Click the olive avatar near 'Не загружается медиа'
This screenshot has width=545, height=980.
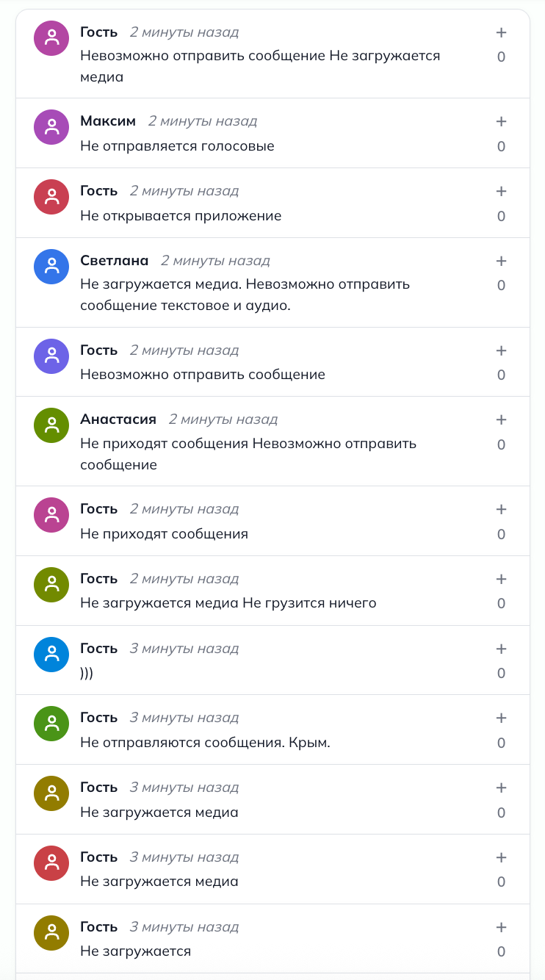click(50, 793)
